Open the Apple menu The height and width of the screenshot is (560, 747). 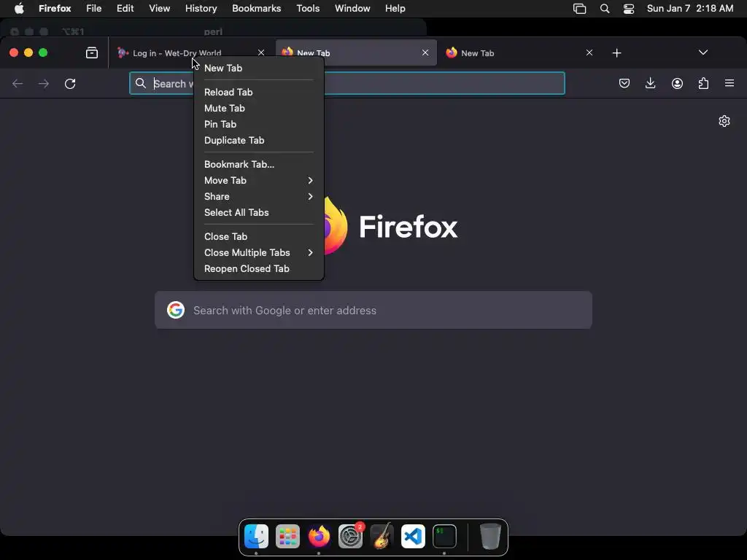tap(19, 9)
